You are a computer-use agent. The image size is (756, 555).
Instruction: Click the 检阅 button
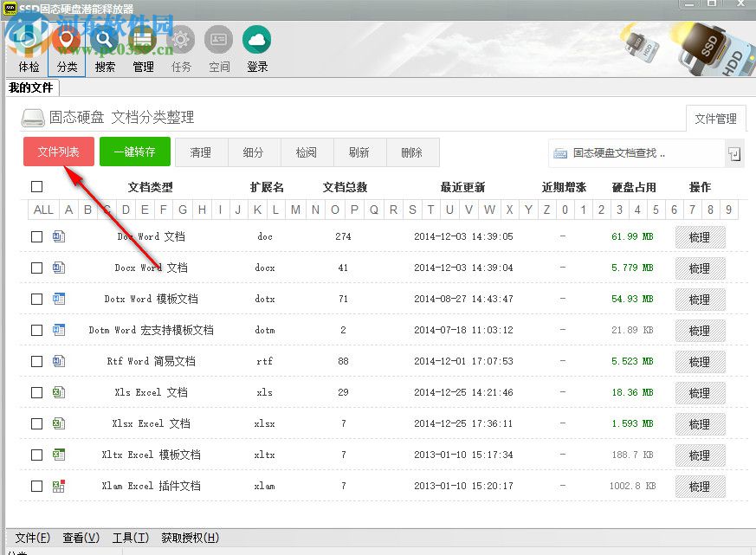(x=307, y=153)
